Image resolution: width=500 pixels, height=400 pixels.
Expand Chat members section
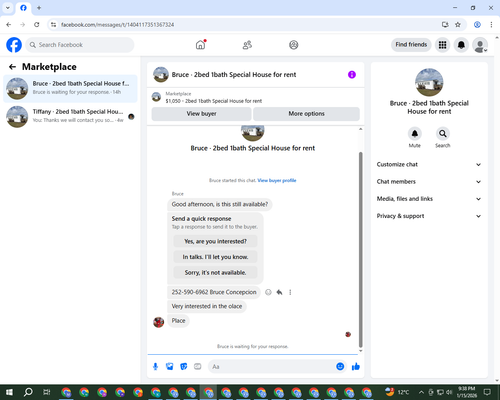point(429,182)
